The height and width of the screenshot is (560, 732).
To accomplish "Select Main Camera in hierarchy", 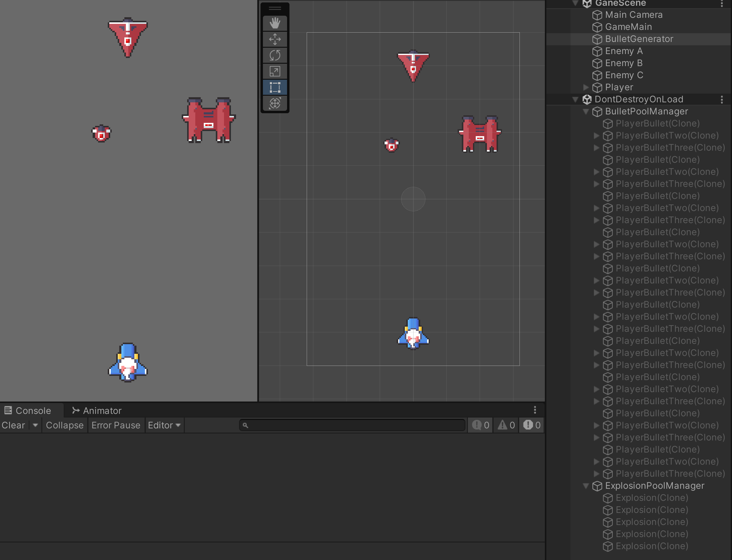I will click(633, 15).
